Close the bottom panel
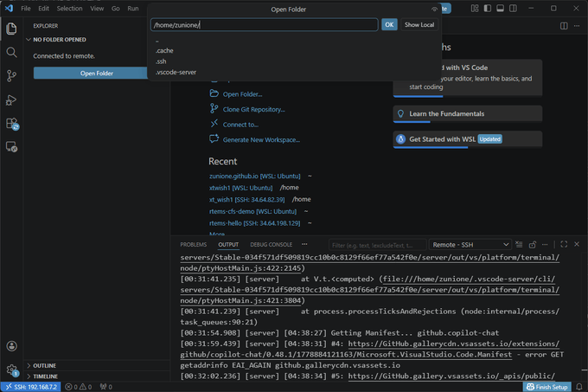 tap(577, 245)
